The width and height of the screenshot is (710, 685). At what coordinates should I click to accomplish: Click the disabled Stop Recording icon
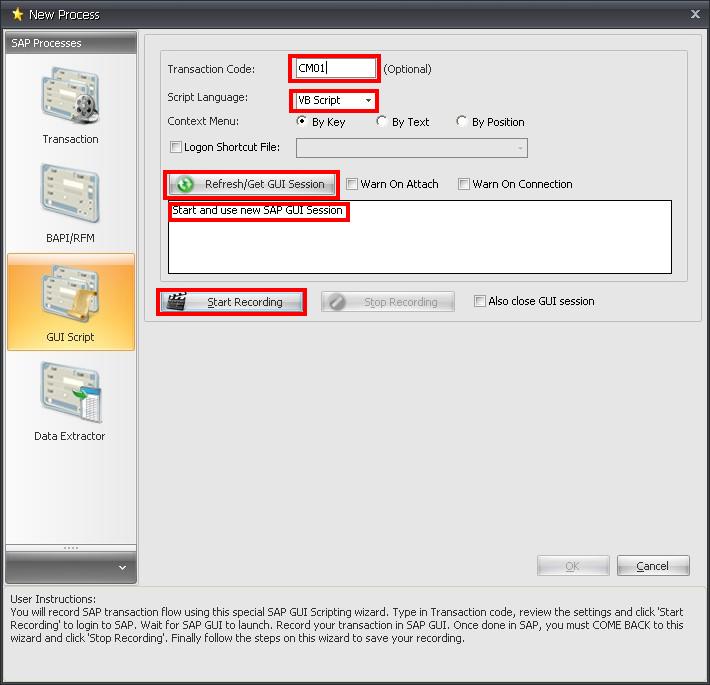(338, 302)
